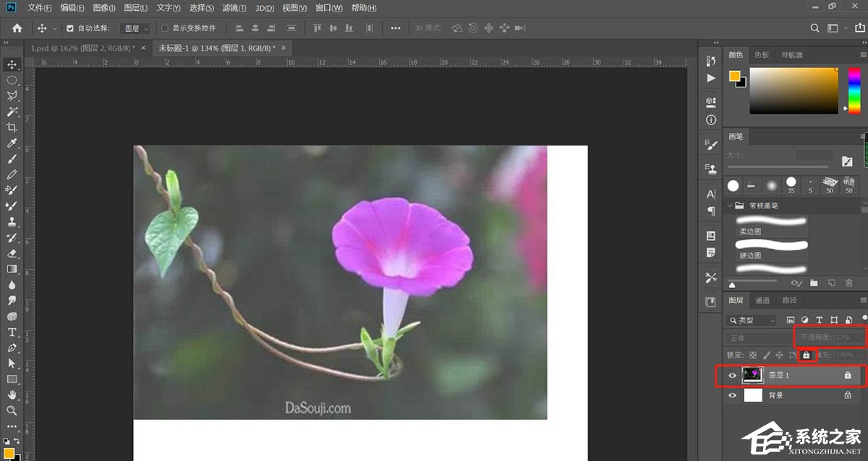Viewport: 868px width, 461px height.
Task: Open the 图层 auto-select dropdown
Action: click(x=136, y=29)
